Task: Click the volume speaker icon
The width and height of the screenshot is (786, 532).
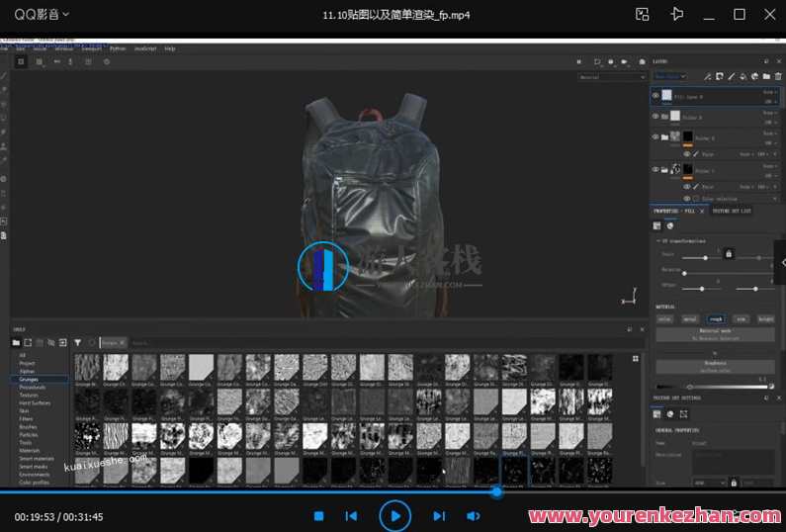Action: click(x=473, y=516)
